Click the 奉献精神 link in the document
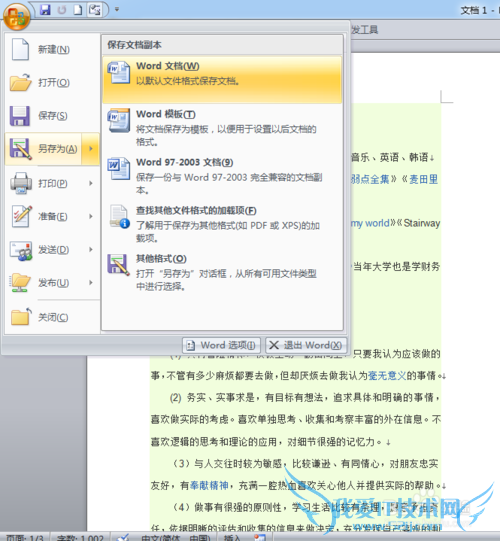The image size is (500, 541). tap(209, 486)
